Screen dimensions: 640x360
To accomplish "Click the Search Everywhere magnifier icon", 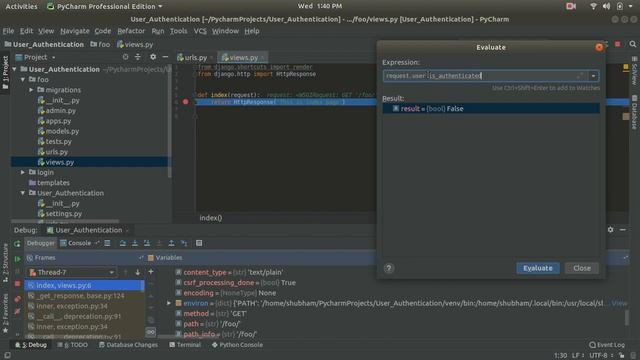I will (633, 44).
